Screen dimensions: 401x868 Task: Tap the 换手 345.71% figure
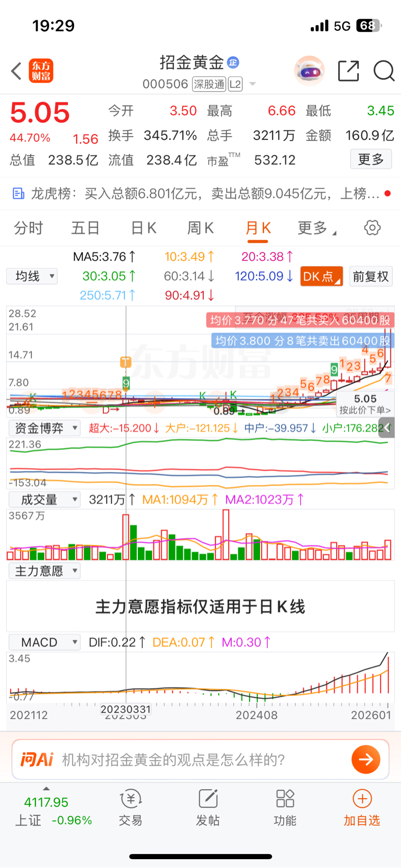coord(152,136)
